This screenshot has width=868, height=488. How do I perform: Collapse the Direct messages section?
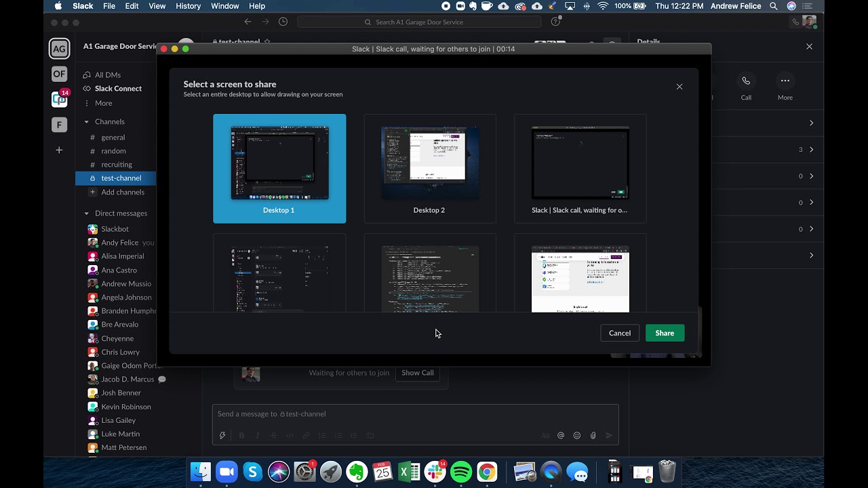click(x=86, y=213)
